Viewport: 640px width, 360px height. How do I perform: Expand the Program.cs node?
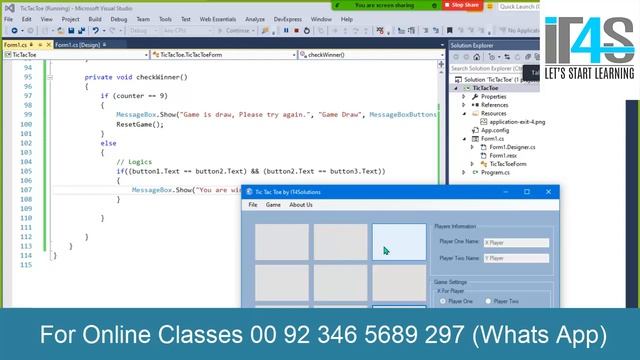(x=464, y=172)
